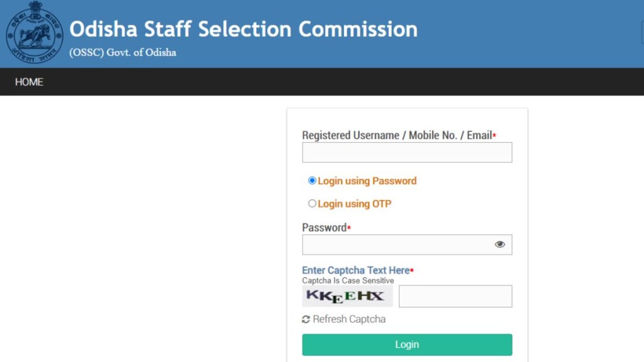This screenshot has height=362, width=644.
Task: Click the captcha image showing KKEEHX
Action: (347, 295)
